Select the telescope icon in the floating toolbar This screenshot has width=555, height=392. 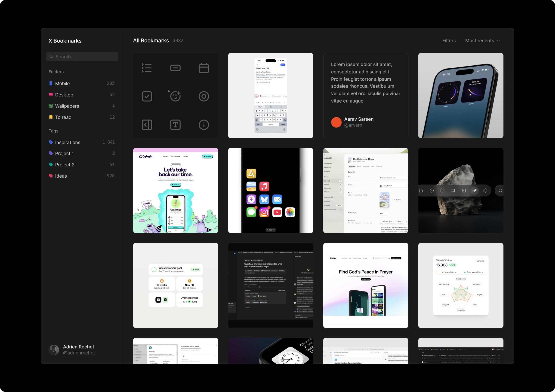point(475,190)
